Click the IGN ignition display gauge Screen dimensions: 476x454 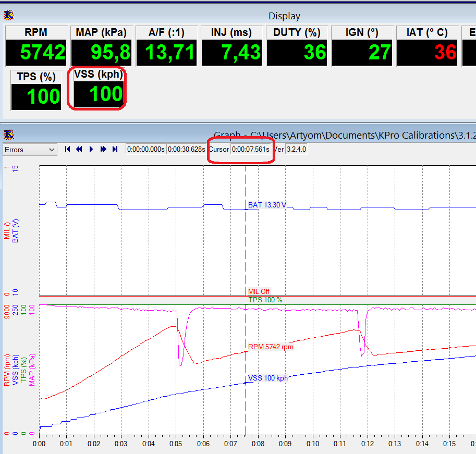click(x=362, y=46)
